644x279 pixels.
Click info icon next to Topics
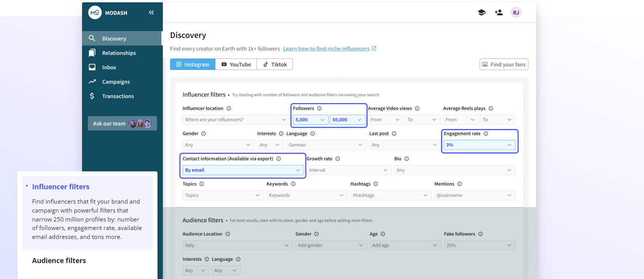pos(202,184)
